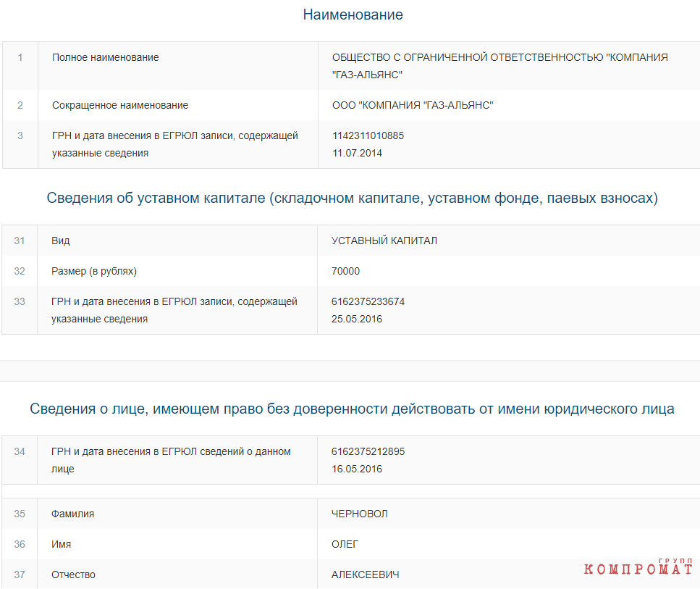Click the Компромат Групп watermark logo
Viewport: 700px width, 589px height.
pyautogui.click(x=638, y=567)
